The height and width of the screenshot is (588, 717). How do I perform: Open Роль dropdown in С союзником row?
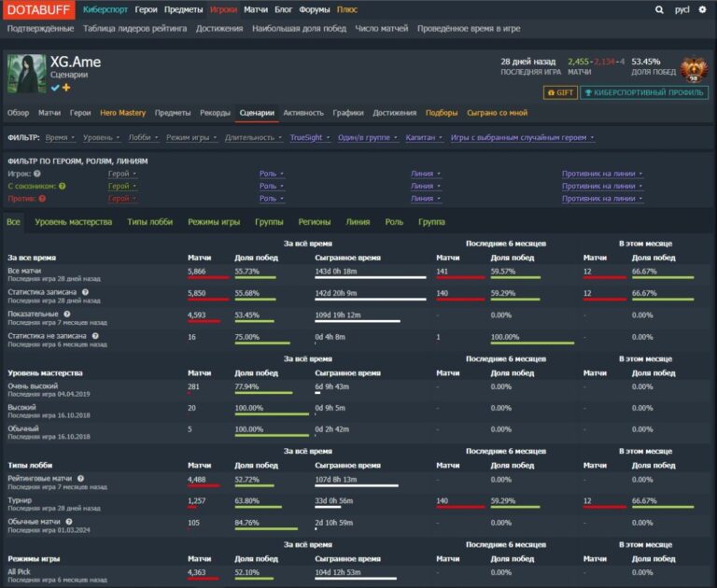[272, 186]
